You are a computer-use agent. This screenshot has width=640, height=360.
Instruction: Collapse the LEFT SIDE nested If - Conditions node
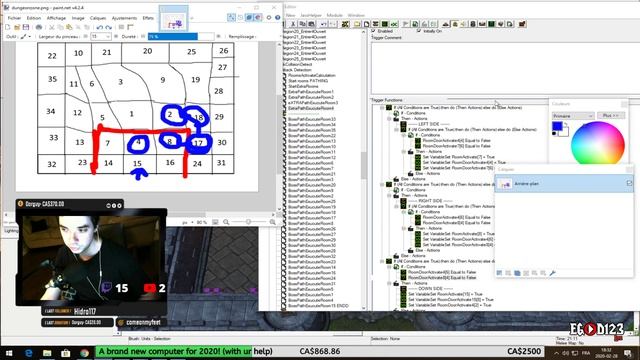pyautogui.click(x=404, y=135)
